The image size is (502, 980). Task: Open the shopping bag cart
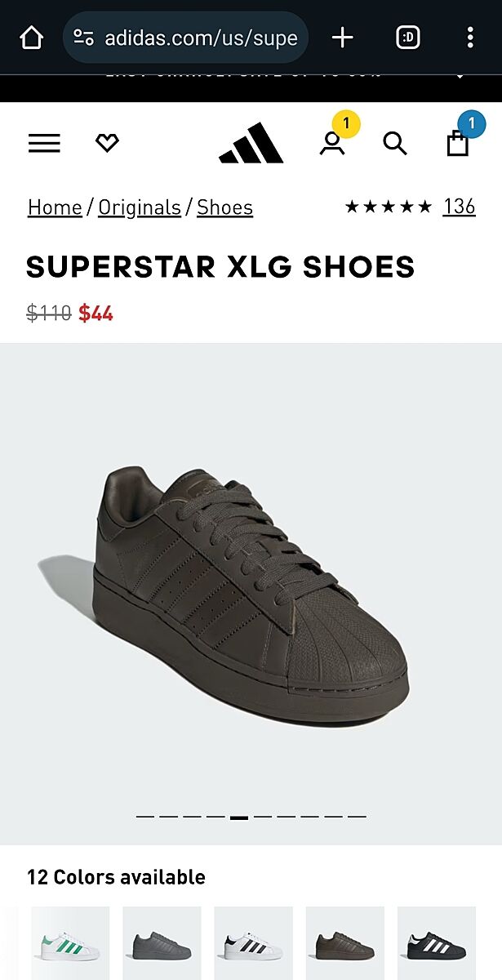[x=458, y=143]
